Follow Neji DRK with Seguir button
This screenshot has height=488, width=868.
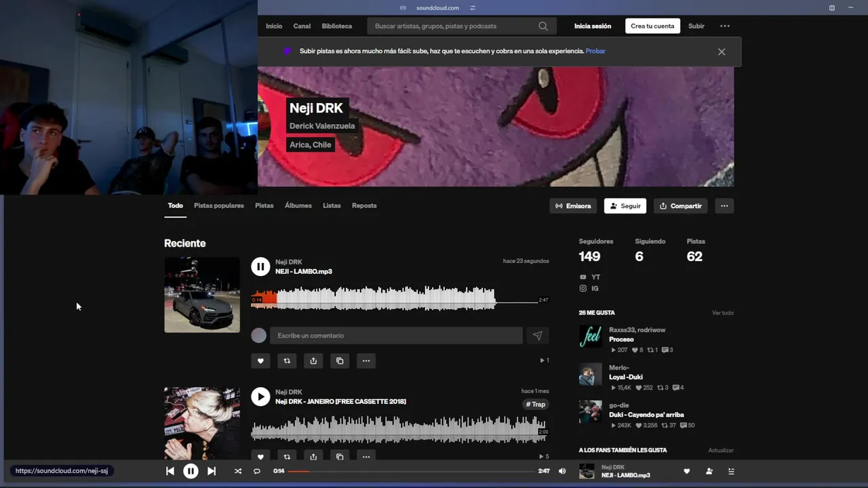coord(625,206)
